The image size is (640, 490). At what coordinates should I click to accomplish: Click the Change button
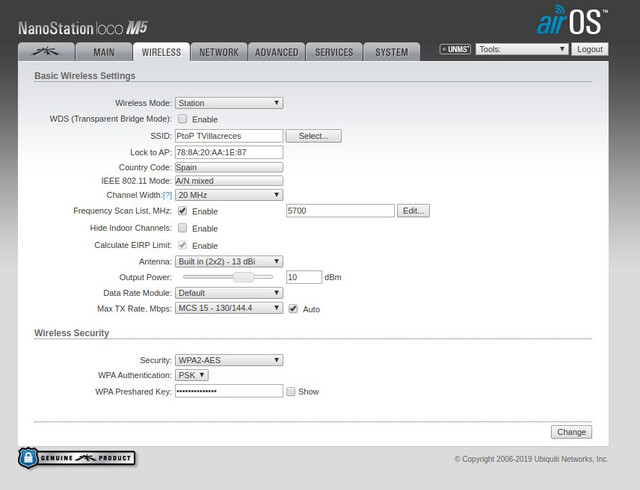pos(571,432)
